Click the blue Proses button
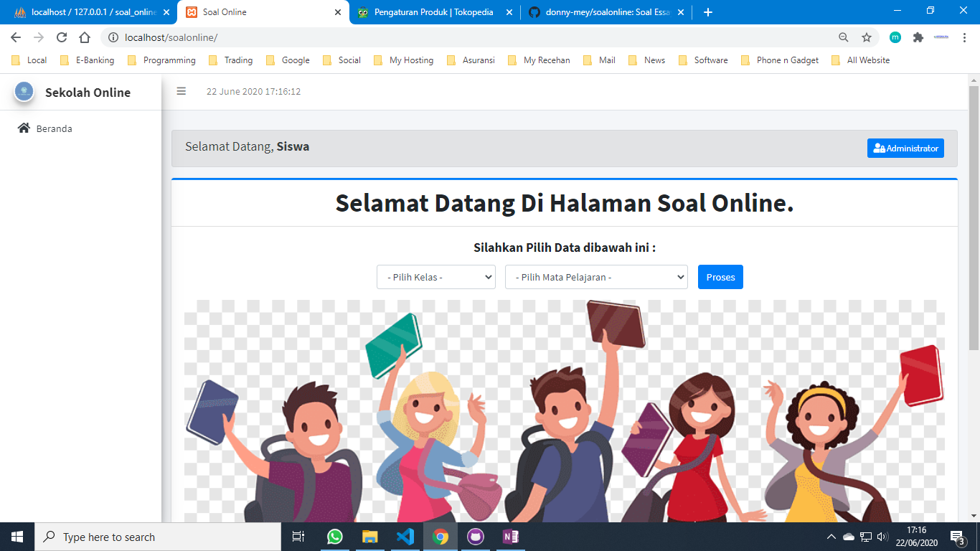Image resolution: width=980 pixels, height=551 pixels. tap(720, 277)
